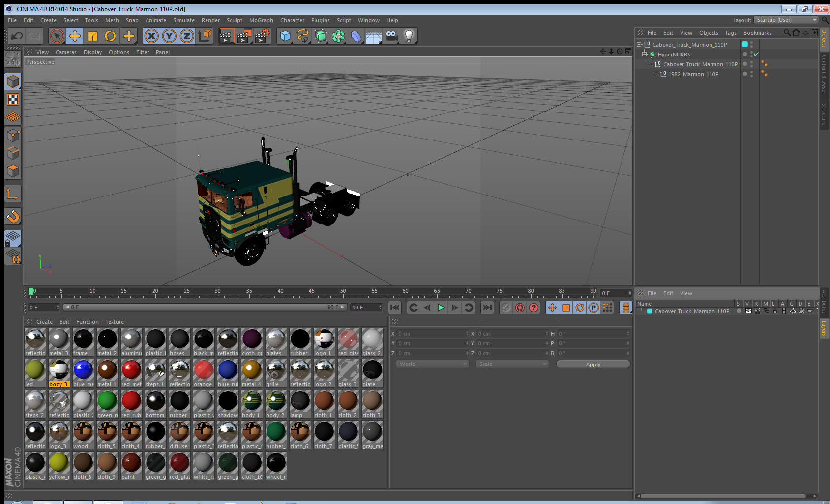
Task: Go to start of animation
Action: pyautogui.click(x=395, y=308)
